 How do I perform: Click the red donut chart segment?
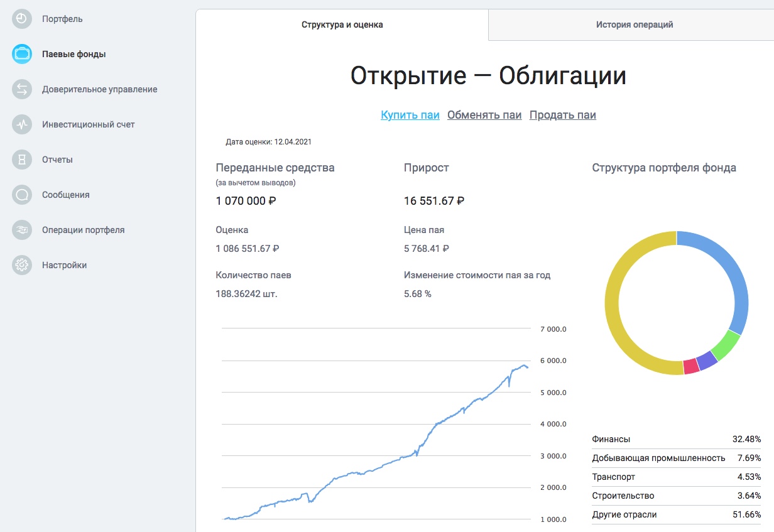point(691,366)
